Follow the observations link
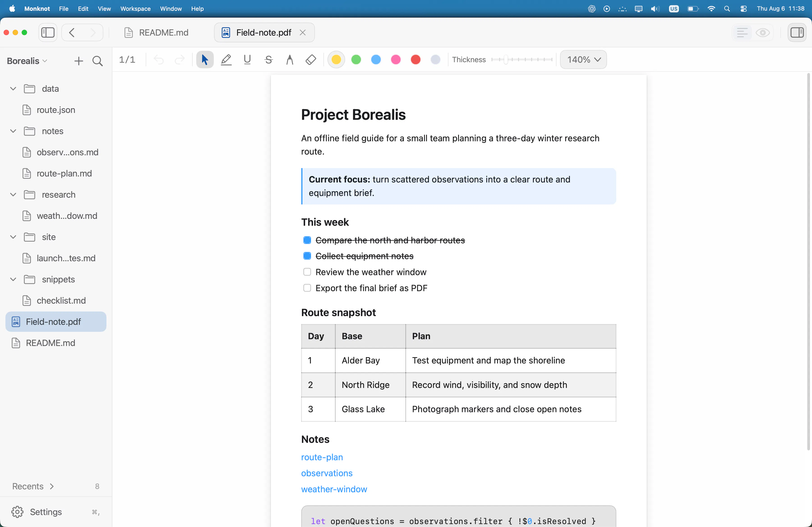The width and height of the screenshot is (812, 527). 327,473
